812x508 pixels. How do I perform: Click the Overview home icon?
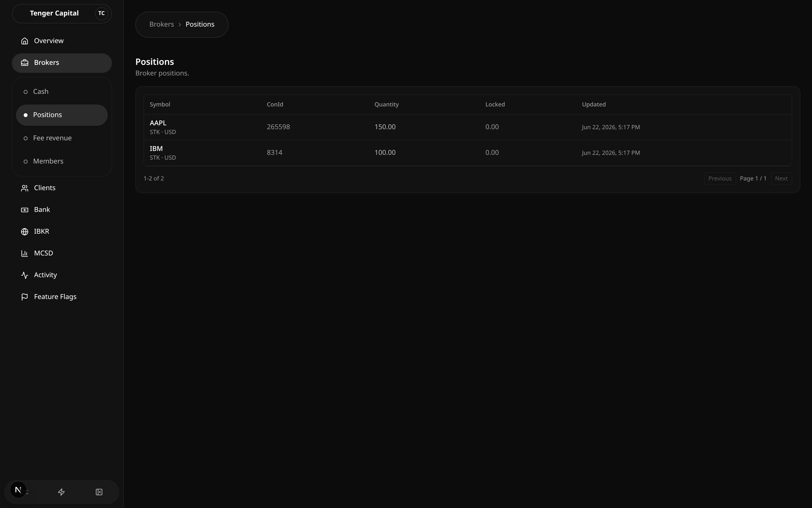pos(24,41)
